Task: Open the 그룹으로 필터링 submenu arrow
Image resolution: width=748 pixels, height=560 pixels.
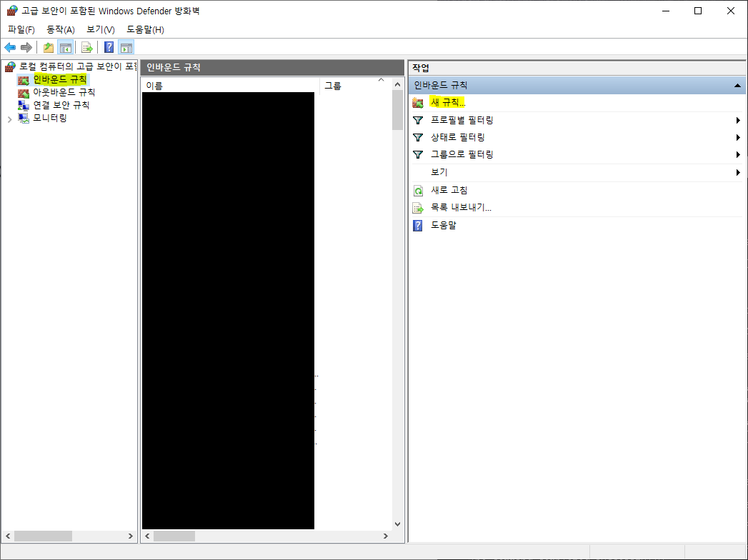Action: 738,154
